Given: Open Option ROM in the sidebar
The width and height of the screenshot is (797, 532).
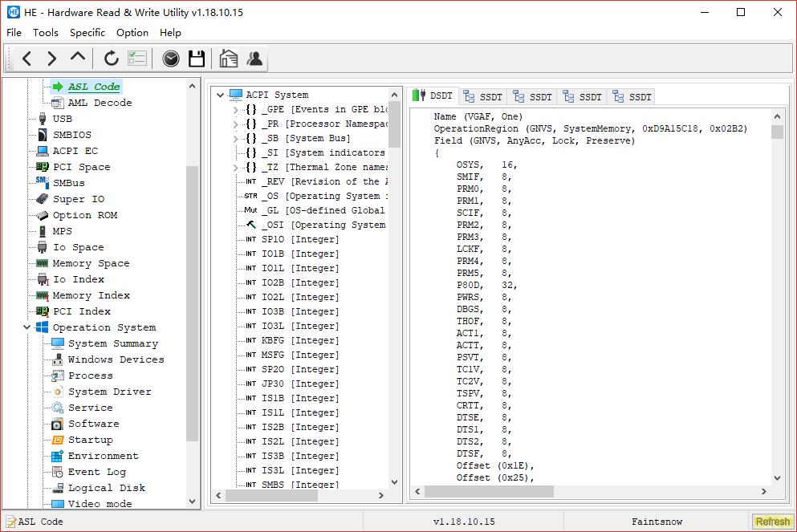Looking at the screenshot, I should pyautogui.click(x=85, y=215).
